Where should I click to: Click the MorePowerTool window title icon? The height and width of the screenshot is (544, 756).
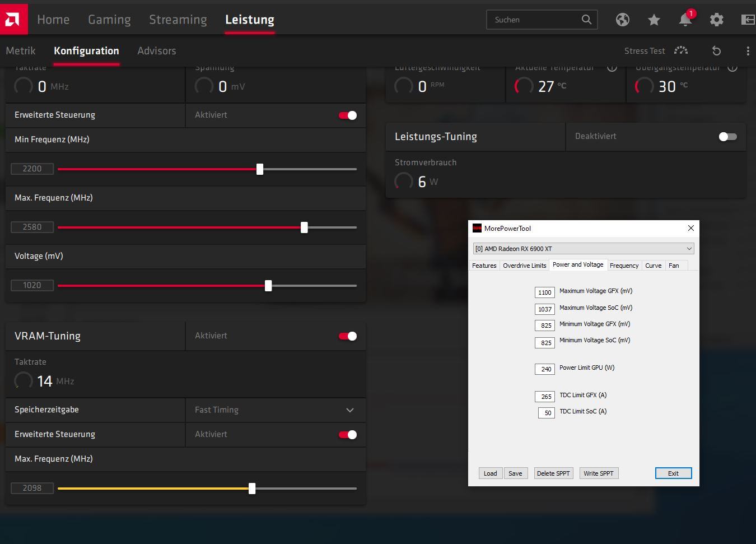point(477,228)
